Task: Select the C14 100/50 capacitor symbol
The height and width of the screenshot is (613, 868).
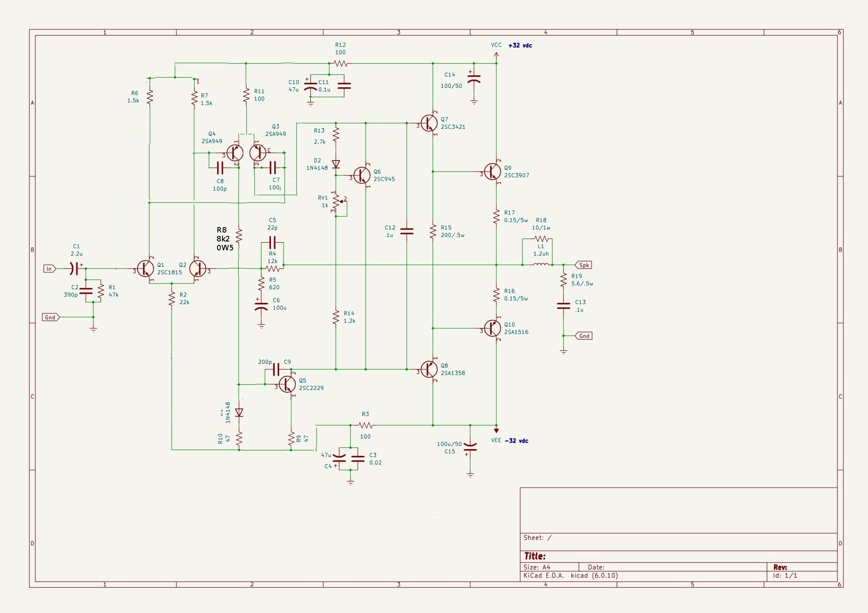Action: point(474,79)
